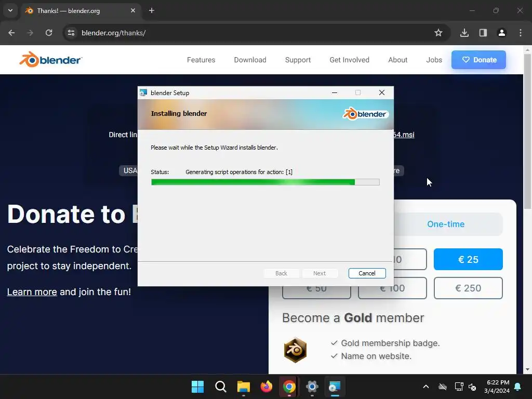The width and height of the screenshot is (532, 399).
Task: Click 'Generating script operations' status text
Action: [239, 172]
